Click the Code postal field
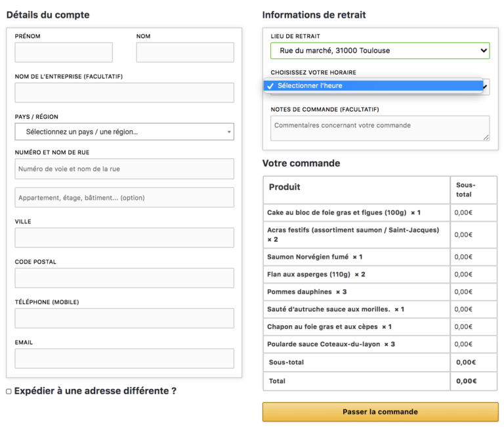The width and height of the screenshot is (504, 427). coord(125,278)
